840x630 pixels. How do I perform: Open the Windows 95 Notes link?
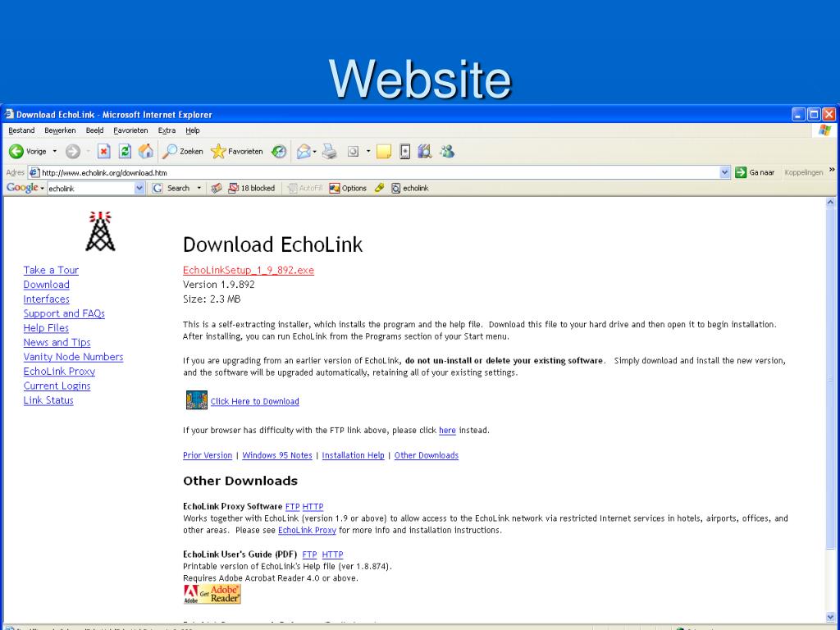point(277,455)
